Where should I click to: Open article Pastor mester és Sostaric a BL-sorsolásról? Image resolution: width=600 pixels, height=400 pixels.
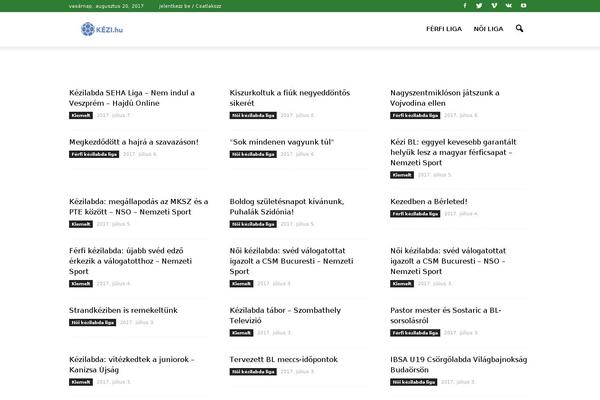(x=445, y=315)
